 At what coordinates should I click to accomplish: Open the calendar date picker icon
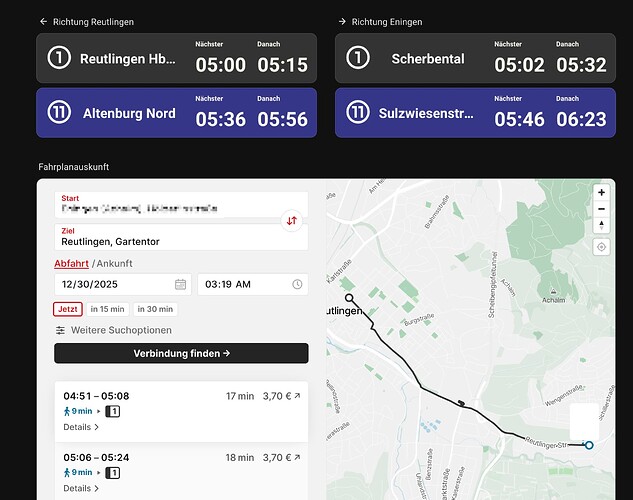(x=181, y=284)
